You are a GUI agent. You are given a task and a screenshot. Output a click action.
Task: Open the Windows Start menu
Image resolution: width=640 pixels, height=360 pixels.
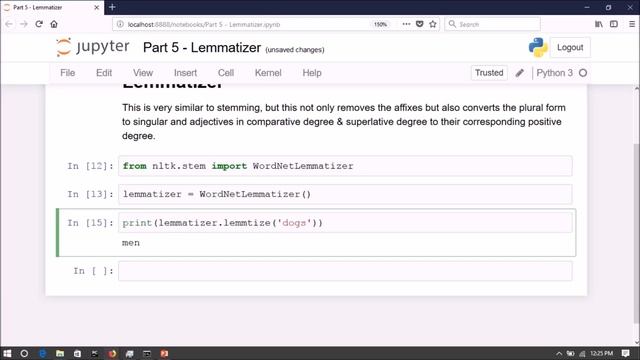pyautogui.click(x=7, y=353)
